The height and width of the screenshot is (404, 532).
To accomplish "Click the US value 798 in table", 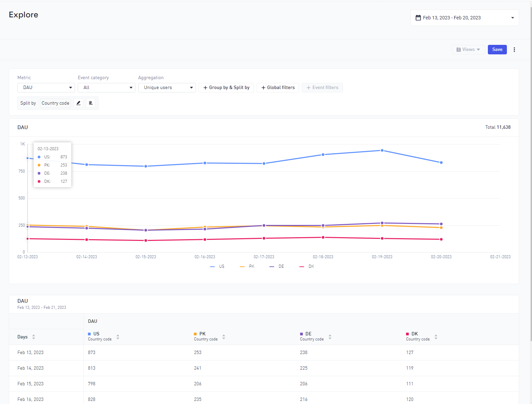I will (92, 384).
